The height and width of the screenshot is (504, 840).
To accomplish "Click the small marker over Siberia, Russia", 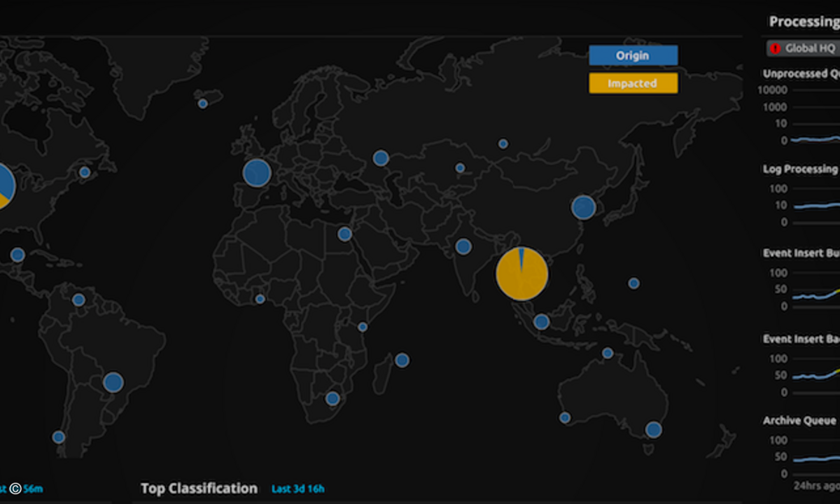I will pos(503,143).
